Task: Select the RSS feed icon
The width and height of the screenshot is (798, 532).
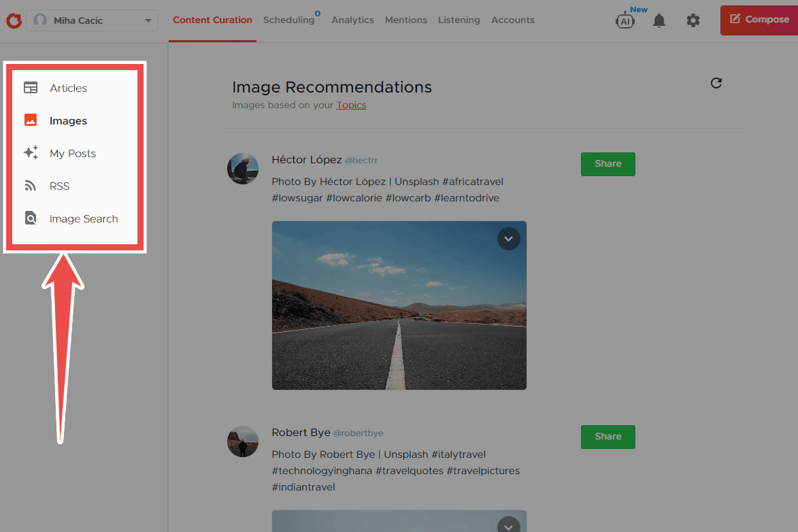Action: (31, 186)
